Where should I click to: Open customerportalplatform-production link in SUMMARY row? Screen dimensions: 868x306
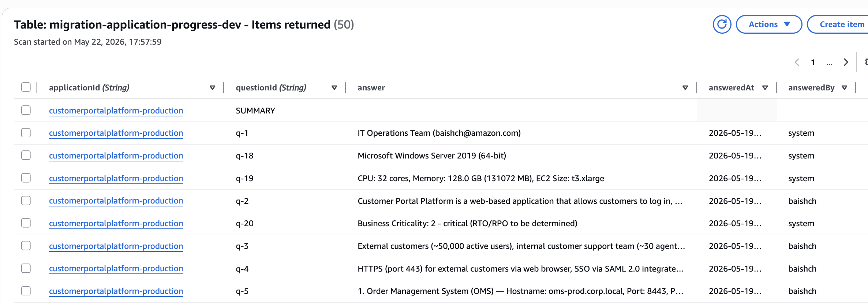(116, 111)
